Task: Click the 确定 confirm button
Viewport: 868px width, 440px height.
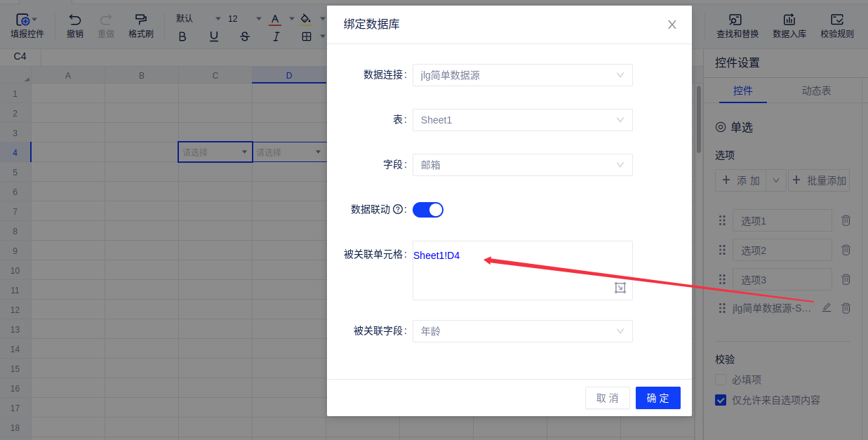Action: (x=657, y=398)
